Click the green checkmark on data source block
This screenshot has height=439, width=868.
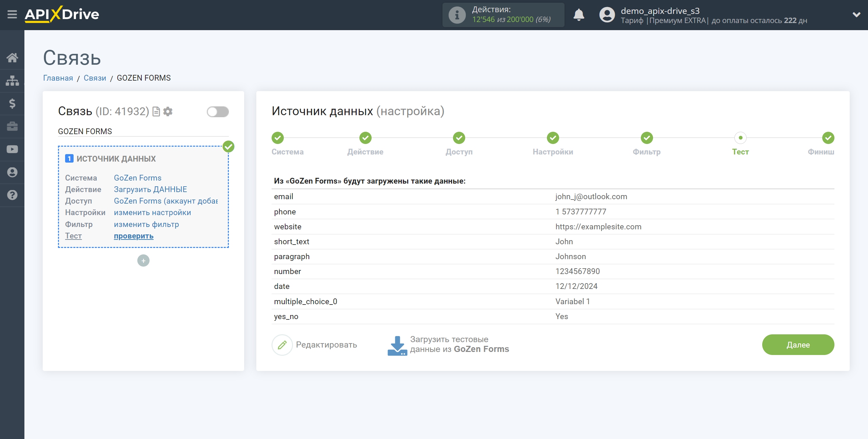[229, 147]
